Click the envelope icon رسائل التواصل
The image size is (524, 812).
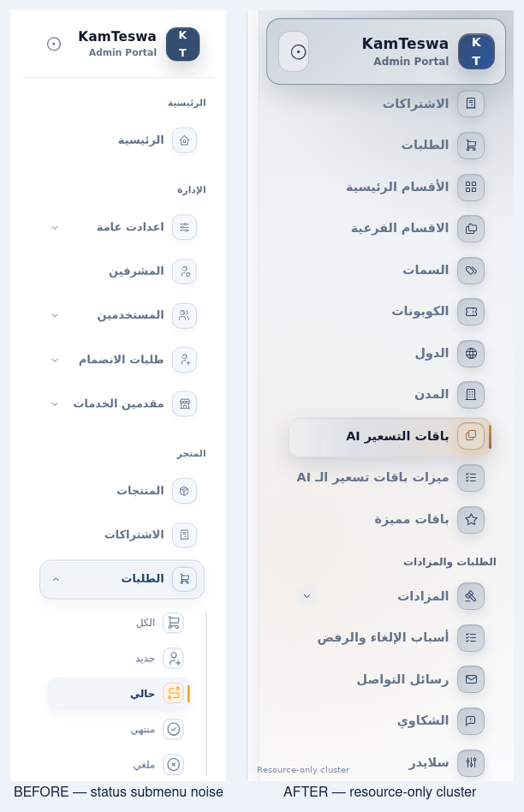tap(471, 679)
